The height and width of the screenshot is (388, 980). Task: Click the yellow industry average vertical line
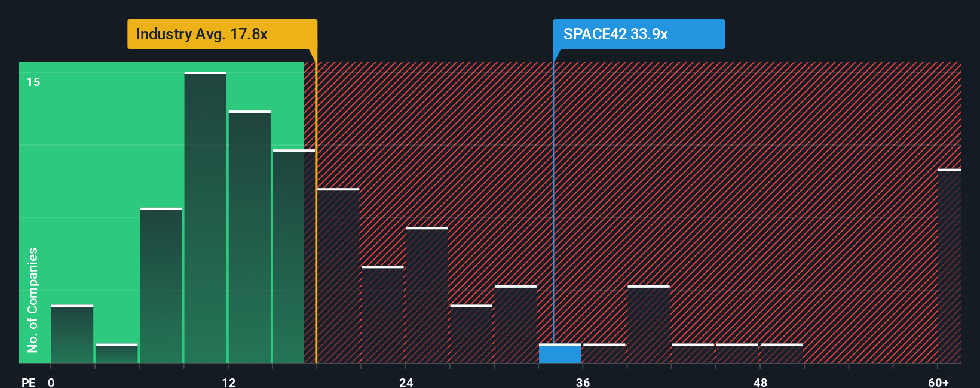click(x=316, y=206)
